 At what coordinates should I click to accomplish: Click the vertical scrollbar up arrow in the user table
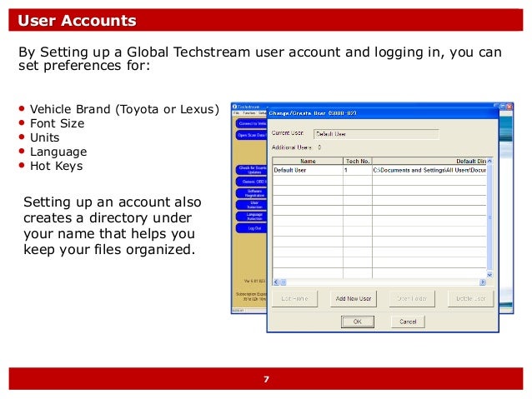pos(489,161)
